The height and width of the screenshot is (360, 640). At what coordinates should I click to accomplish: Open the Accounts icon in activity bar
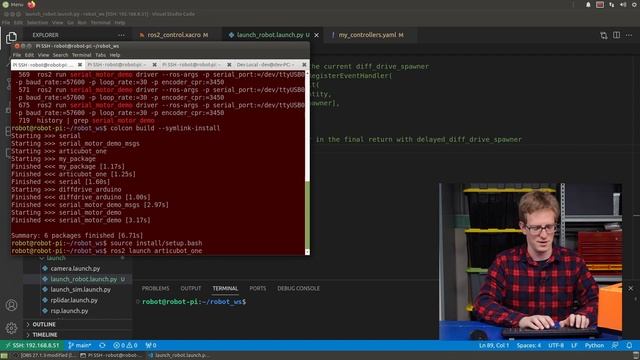11,305
